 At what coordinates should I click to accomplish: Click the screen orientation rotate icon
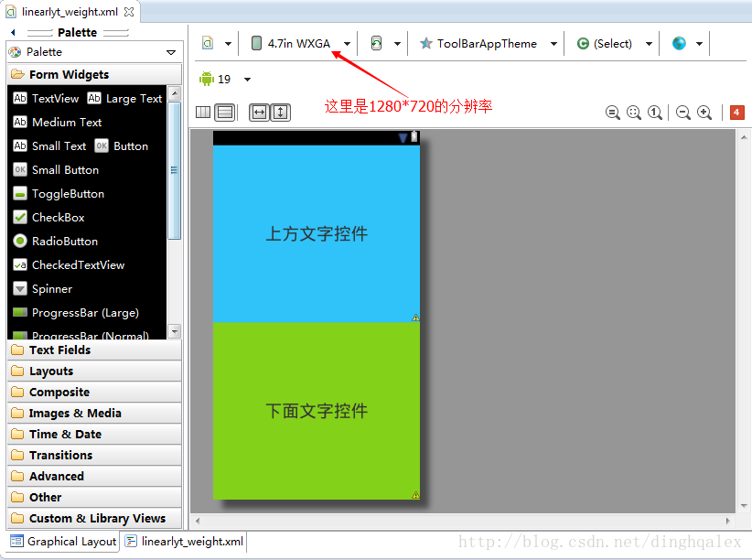(377, 44)
